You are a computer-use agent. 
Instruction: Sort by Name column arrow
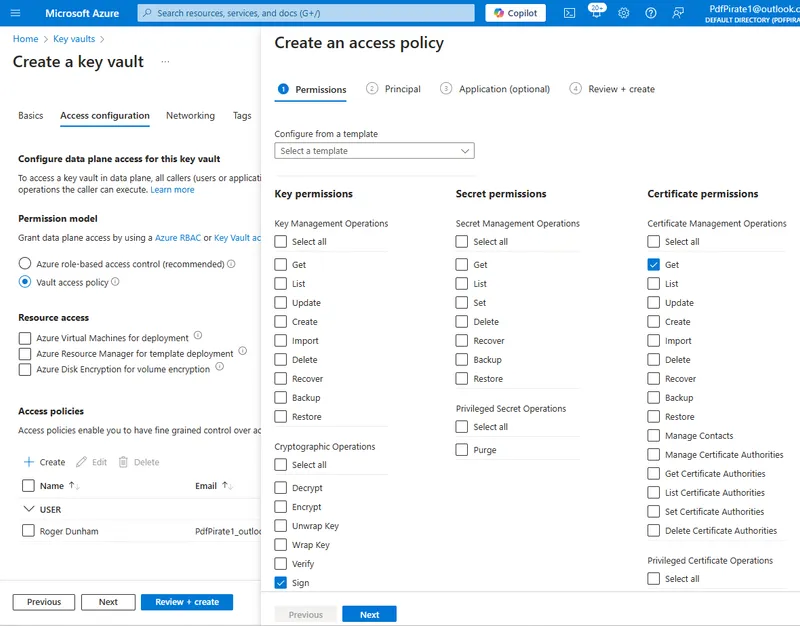coord(74,486)
